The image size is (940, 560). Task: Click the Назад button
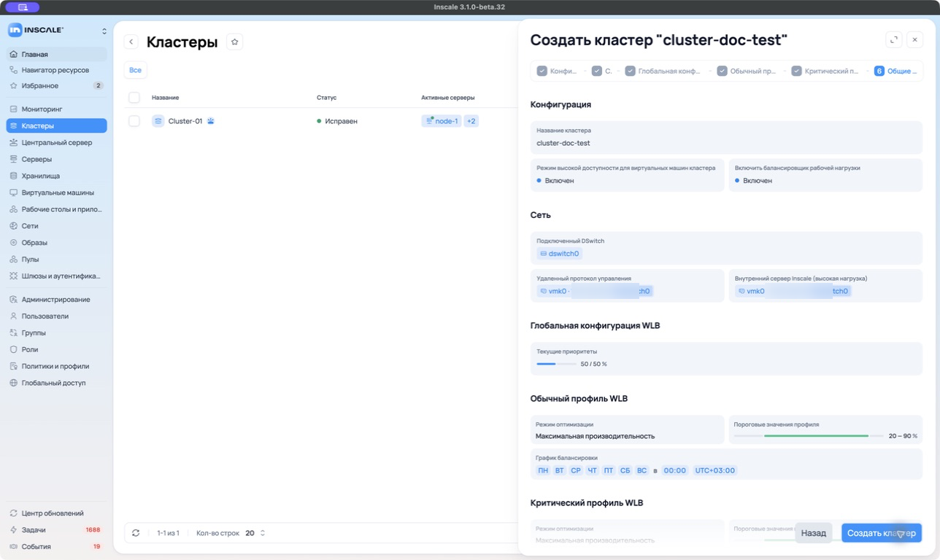[x=813, y=533]
